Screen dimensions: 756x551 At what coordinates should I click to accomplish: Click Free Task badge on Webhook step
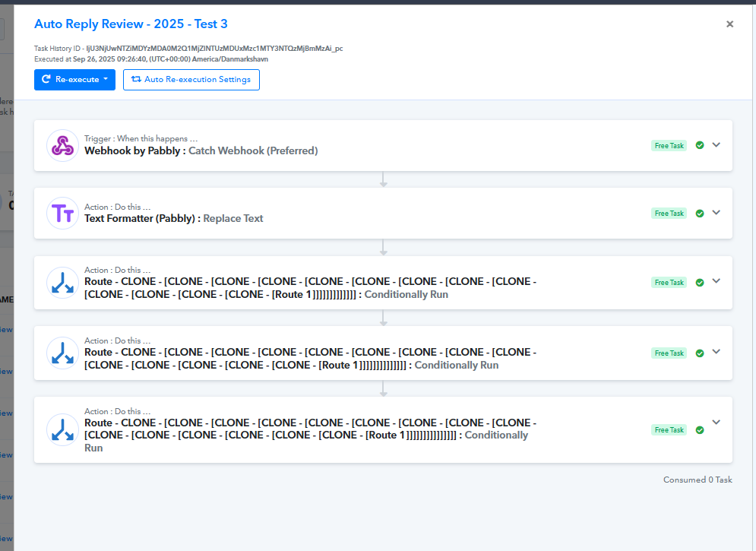coord(669,146)
